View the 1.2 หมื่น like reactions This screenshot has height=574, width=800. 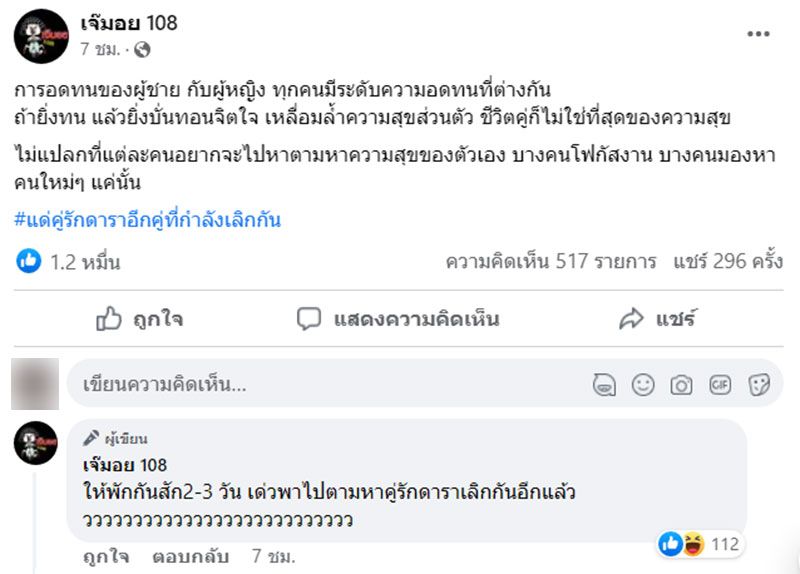click(x=70, y=263)
